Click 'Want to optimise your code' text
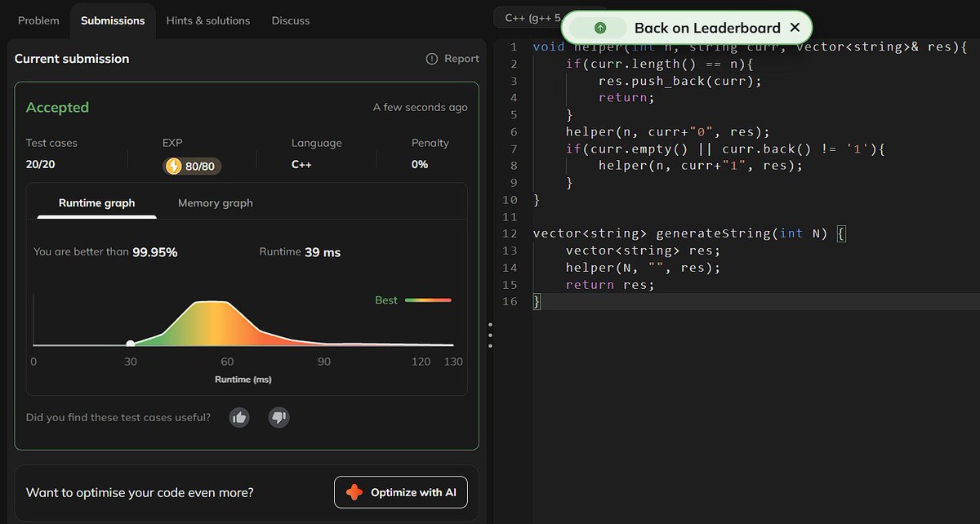 (x=140, y=492)
